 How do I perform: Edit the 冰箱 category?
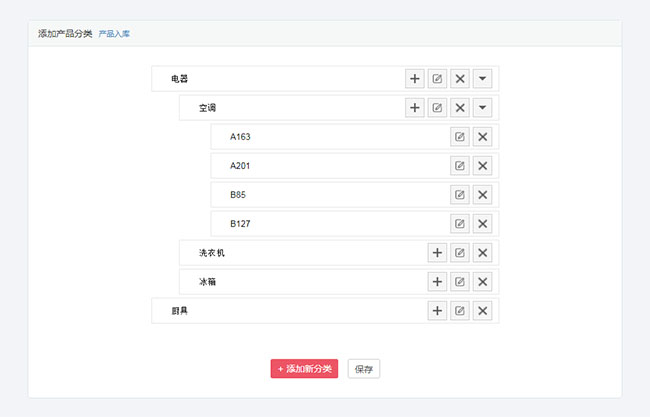pos(460,282)
